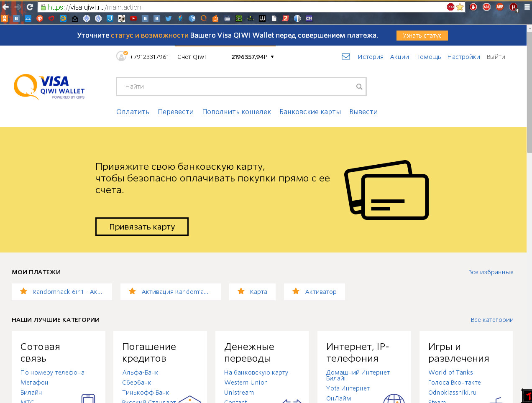Open the Twitter bird bookmark
The image size is (532, 403).
pyautogui.click(x=169, y=18)
